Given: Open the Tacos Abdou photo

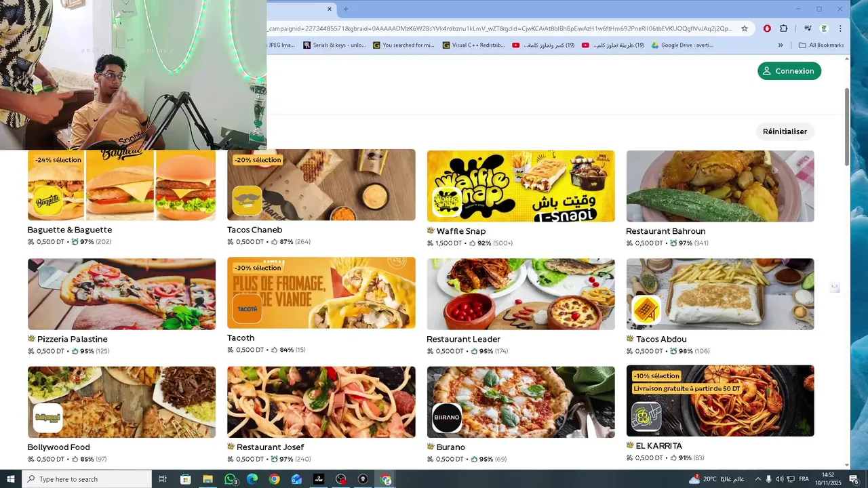Looking at the screenshot, I should tap(720, 294).
